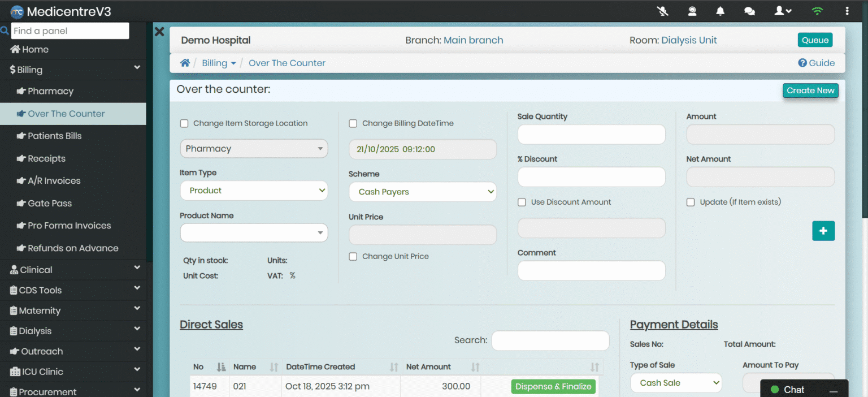Tick the Change Billing DateTime checkbox
This screenshot has width=868, height=397.
[353, 123]
